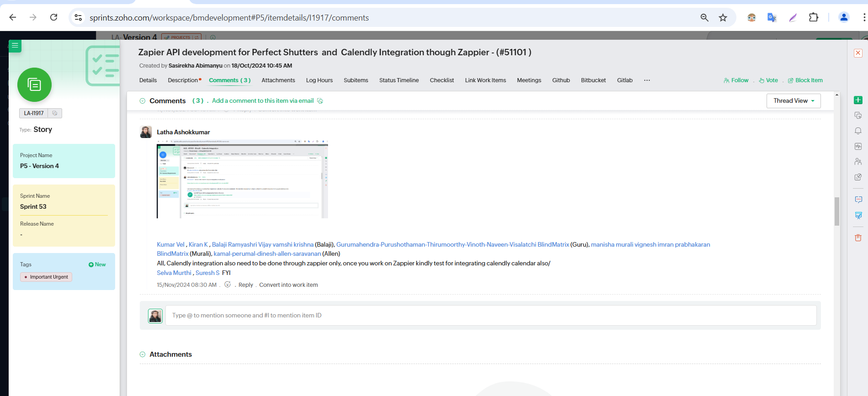Image resolution: width=868 pixels, height=396 pixels.
Task: Click the bell reminder icon in sidebar
Action: pyautogui.click(x=858, y=131)
